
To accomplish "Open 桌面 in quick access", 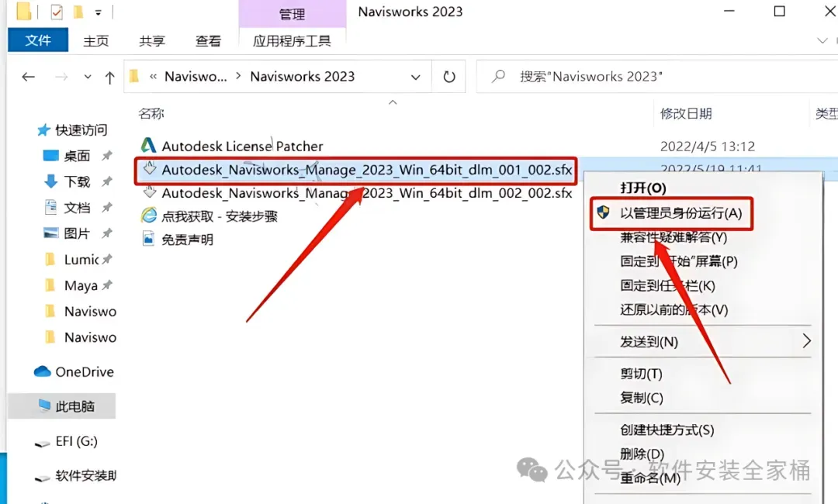I will (77, 155).
